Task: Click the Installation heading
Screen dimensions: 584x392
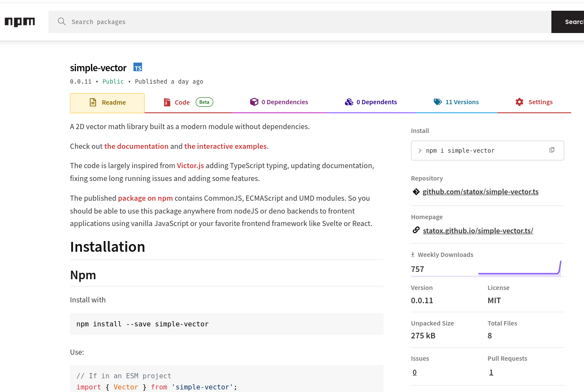Action: click(x=108, y=247)
